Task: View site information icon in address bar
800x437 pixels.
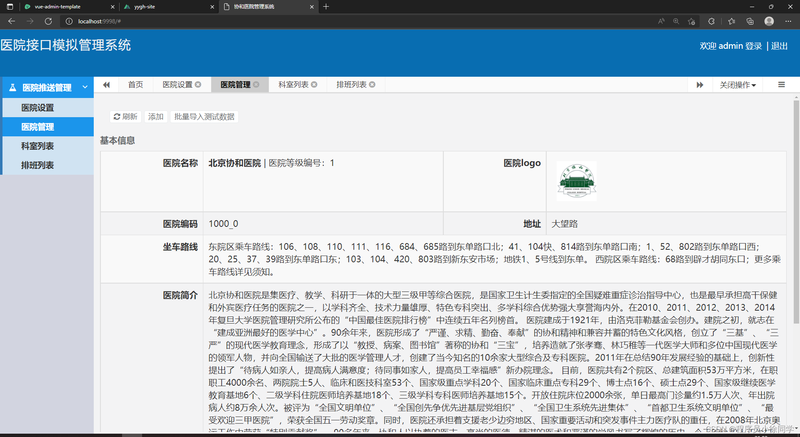Action: tap(69, 21)
